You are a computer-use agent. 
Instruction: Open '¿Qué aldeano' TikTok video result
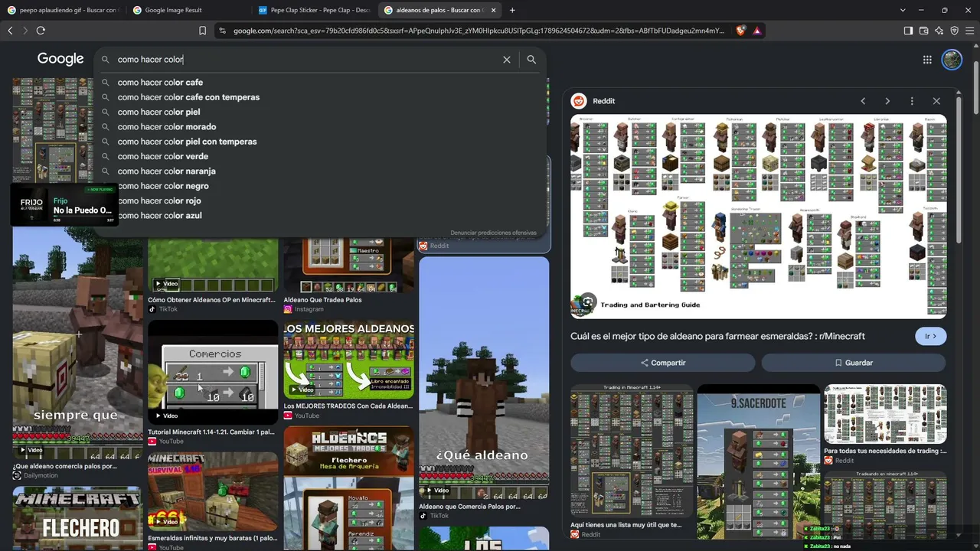click(484, 378)
